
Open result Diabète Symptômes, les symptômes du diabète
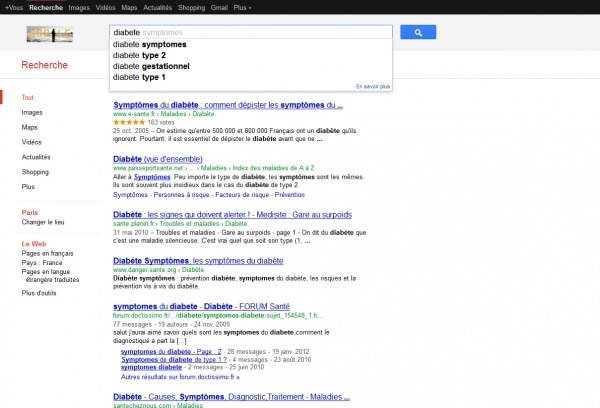click(x=198, y=261)
